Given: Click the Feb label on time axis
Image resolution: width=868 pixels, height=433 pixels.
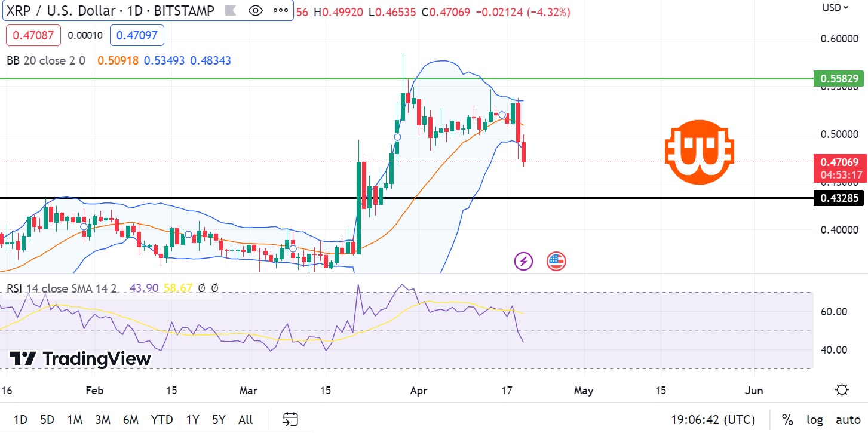Looking at the screenshot, I should pyautogui.click(x=94, y=391).
